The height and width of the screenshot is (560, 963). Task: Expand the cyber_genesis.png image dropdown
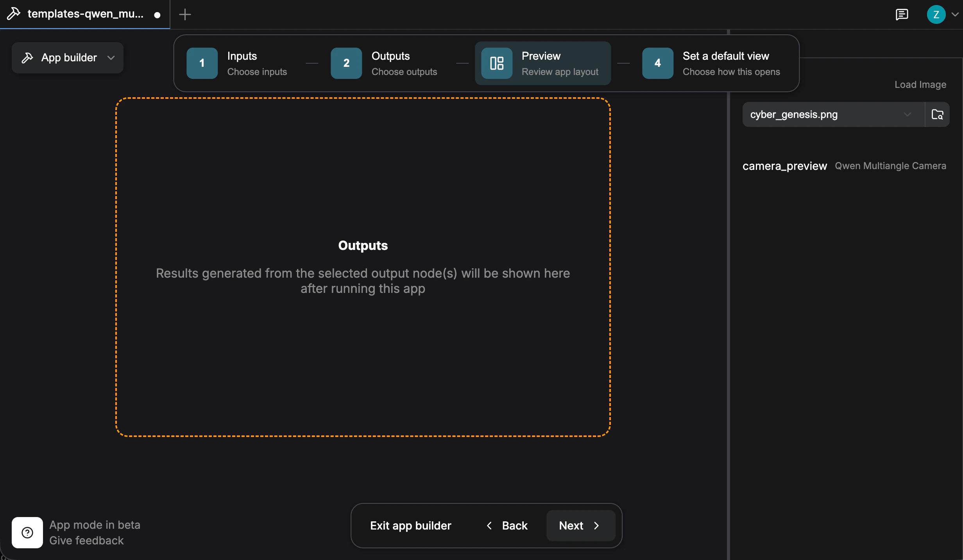[908, 114]
